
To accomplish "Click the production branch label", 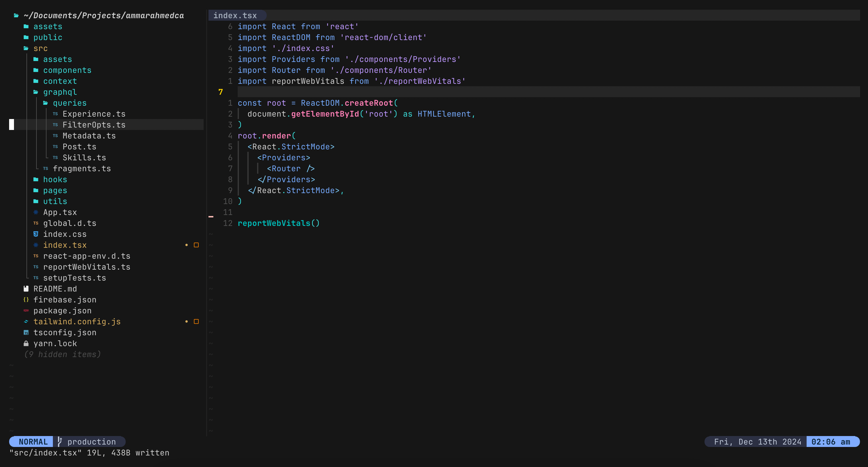I will click(91, 441).
